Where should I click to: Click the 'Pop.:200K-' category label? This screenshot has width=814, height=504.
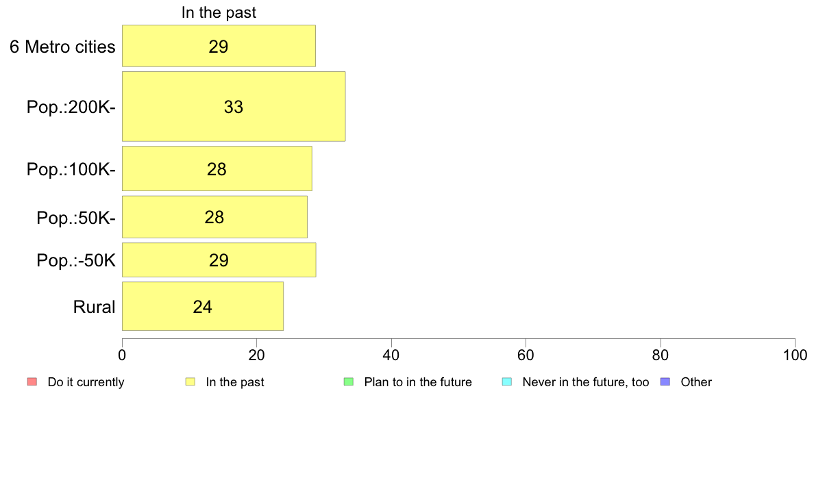(x=71, y=107)
